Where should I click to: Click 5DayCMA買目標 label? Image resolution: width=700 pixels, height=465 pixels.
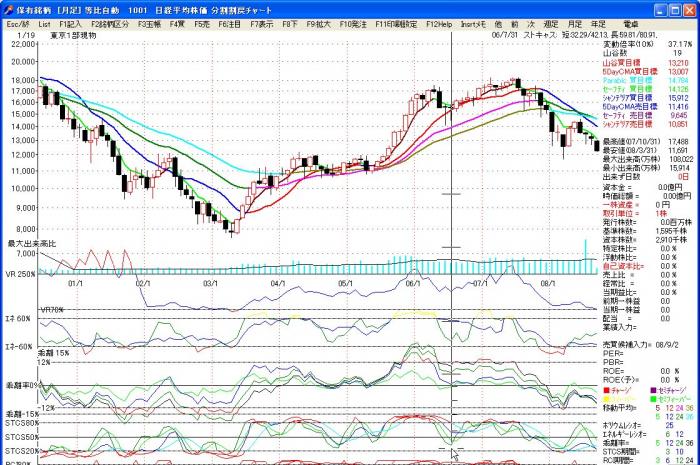630,71
